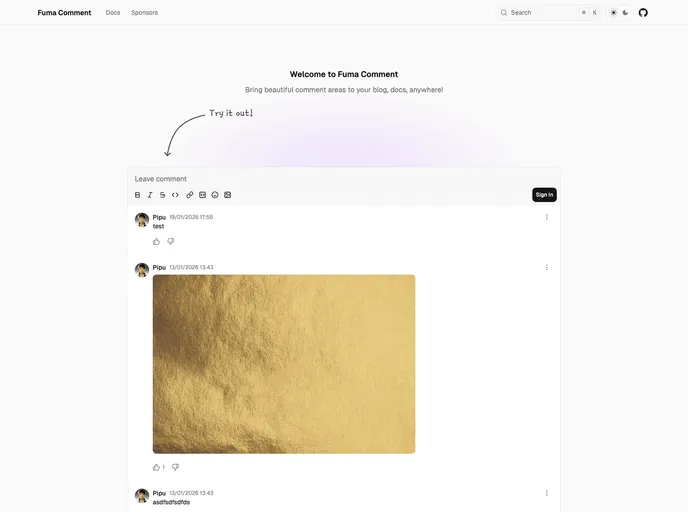This screenshot has height=512, width=688.
Task: Insert inline code with code icon
Action: coord(175,195)
